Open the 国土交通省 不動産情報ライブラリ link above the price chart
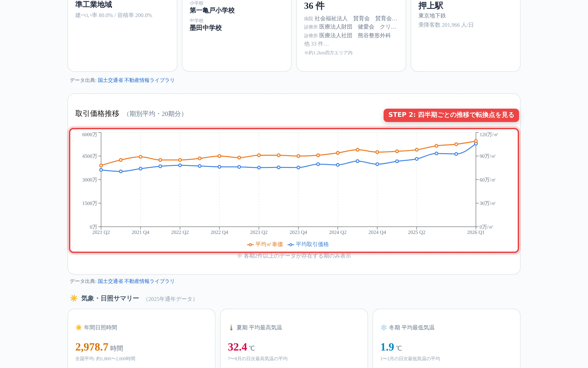 click(x=136, y=80)
